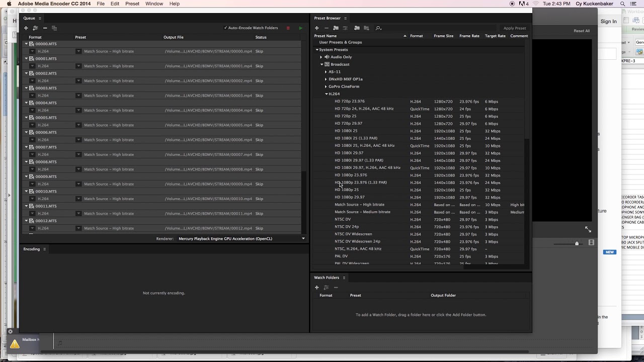Image resolution: width=644 pixels, height=362 pixels.
Task: Open Preset menu
Action: pos(132,4)
